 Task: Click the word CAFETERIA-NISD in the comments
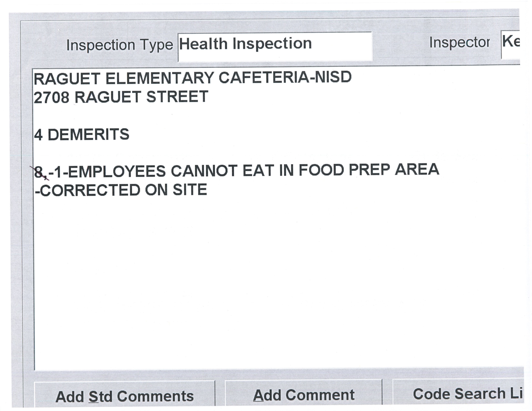pyautogui.click(x=285, y=78)
